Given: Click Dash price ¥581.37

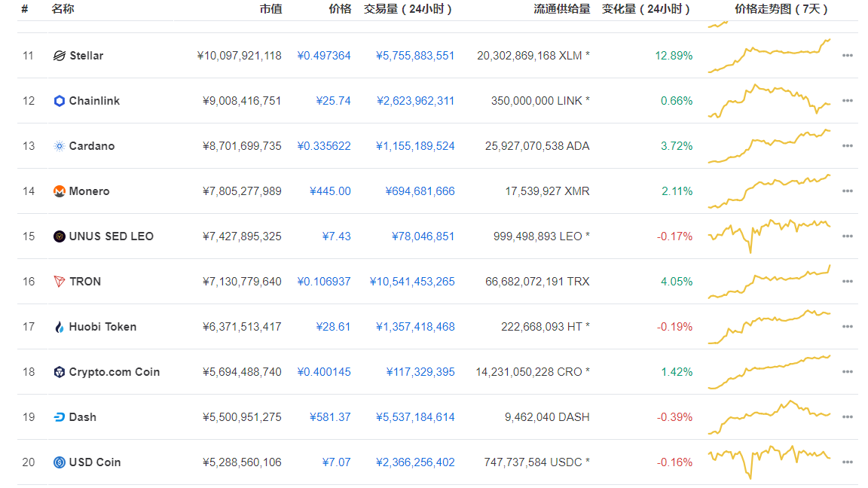Looking at the screenshot, I should coord(330,417).
